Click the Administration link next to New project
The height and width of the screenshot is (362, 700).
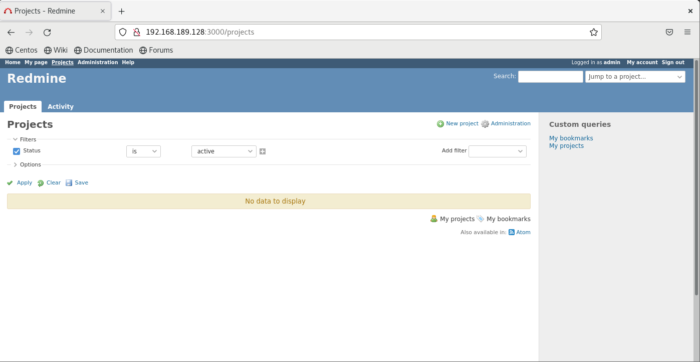point(511,124)
